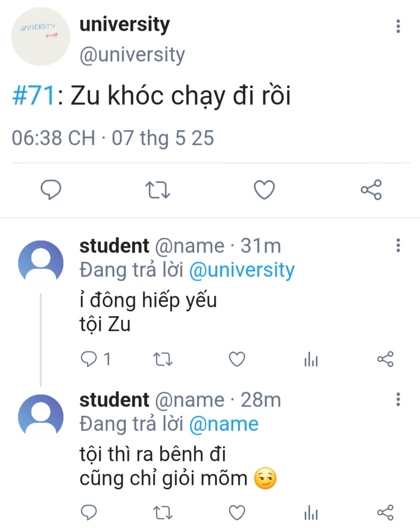
Task: Open more options on 31m reply
Action: 398,245
